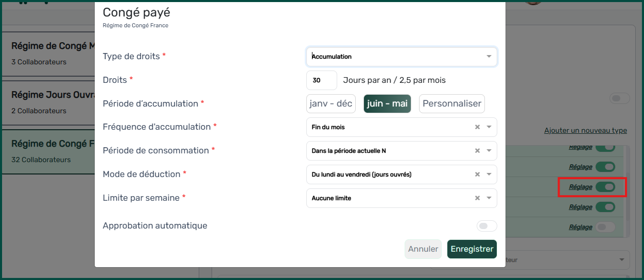Cancel the dialog with Annuler
This screenshot has height=280, width=644.
click(423, 249)
